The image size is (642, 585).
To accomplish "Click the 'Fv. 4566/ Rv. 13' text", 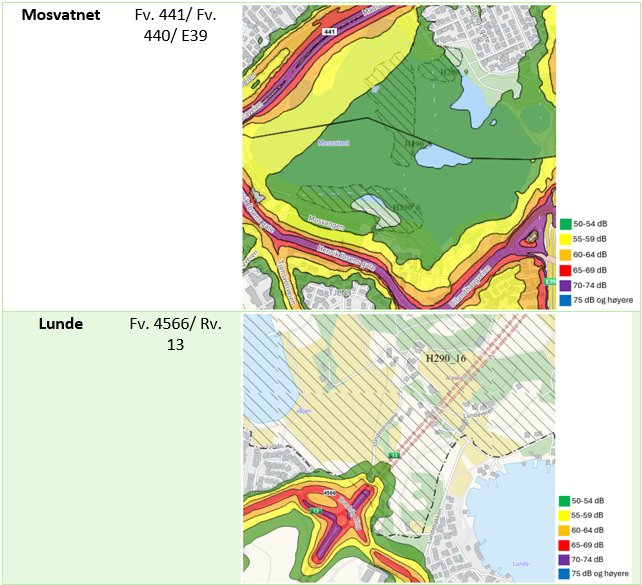I will [175, 334].
